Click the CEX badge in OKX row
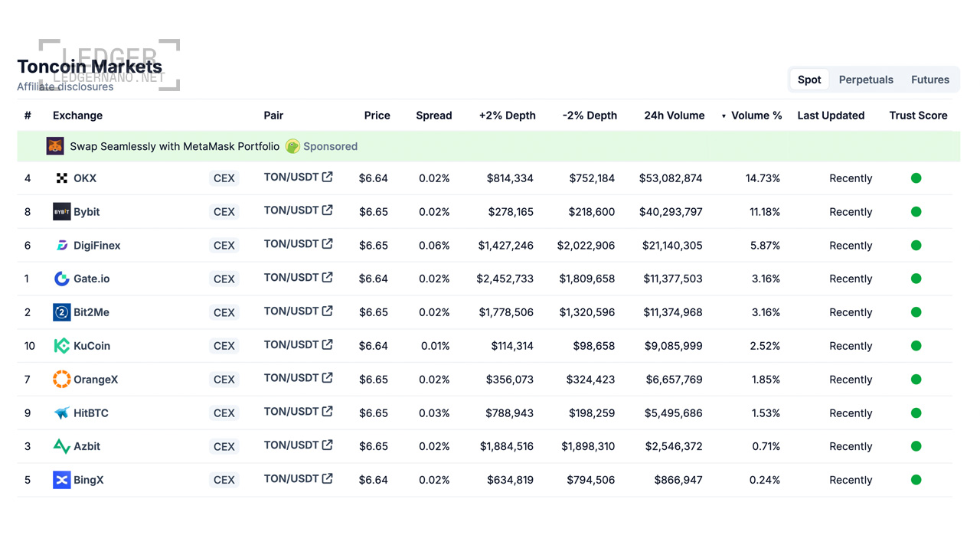Screen dimensions: 980x551 224,178
